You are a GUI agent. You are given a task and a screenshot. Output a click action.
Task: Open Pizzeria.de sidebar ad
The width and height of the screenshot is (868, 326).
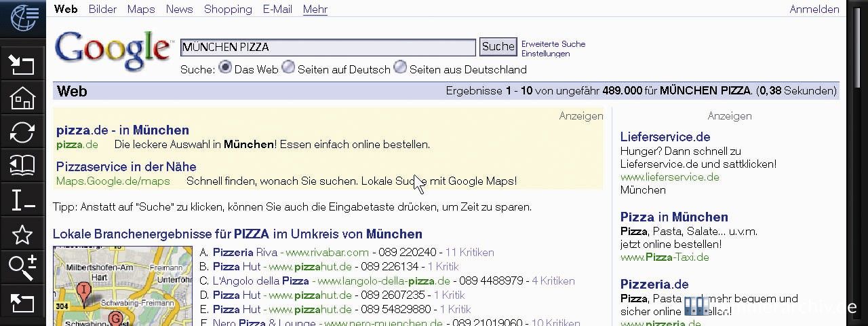tap(654, 284)
